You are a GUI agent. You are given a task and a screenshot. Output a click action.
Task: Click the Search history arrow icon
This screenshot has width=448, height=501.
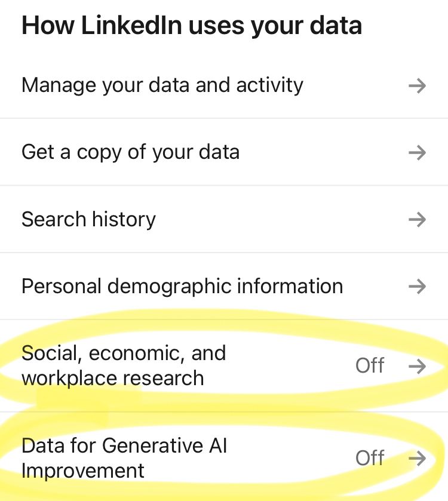click(x=418, y=220)
